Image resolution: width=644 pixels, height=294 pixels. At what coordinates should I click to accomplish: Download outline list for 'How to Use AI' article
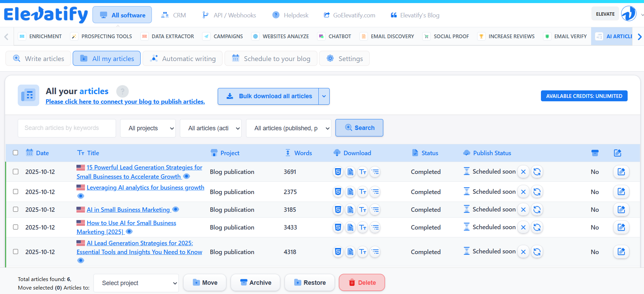[x=375, y=227]
